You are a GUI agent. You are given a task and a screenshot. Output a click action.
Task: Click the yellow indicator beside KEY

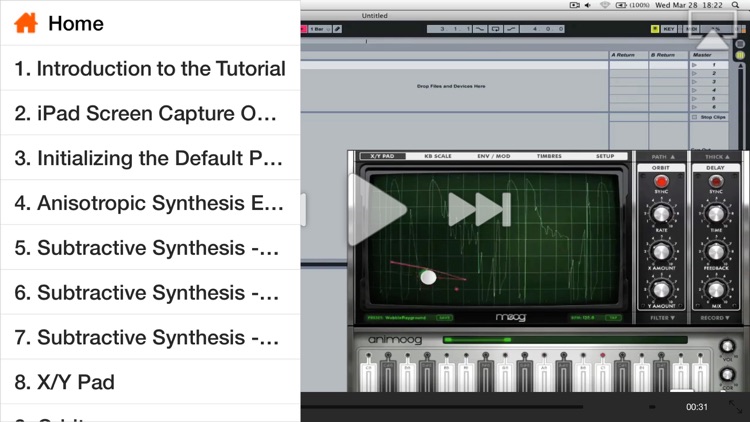click(655, 29)
